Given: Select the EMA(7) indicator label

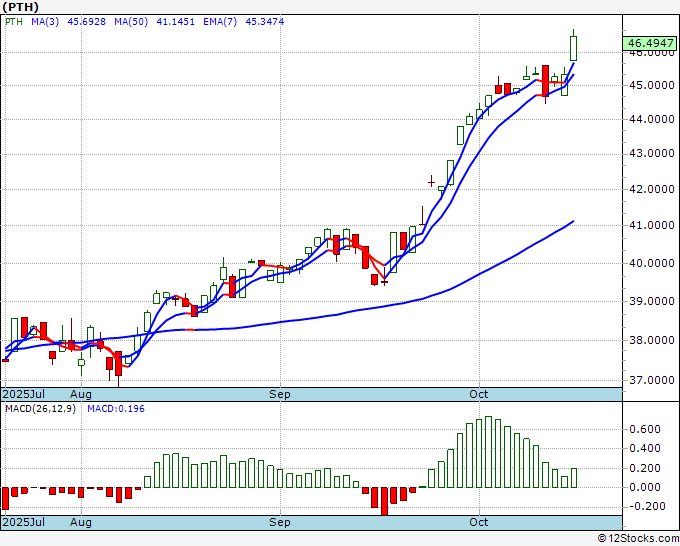Looking at the screenshot, I should click(x=220, y=22).
